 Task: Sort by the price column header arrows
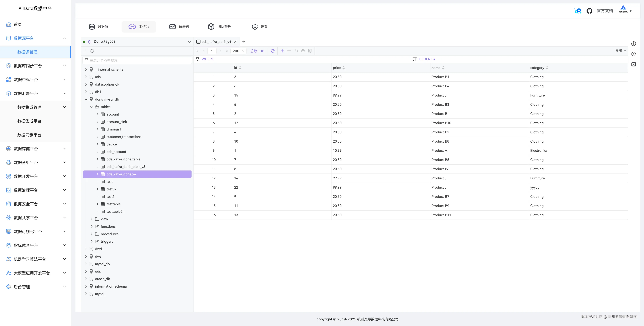click(x=343, y=68)
